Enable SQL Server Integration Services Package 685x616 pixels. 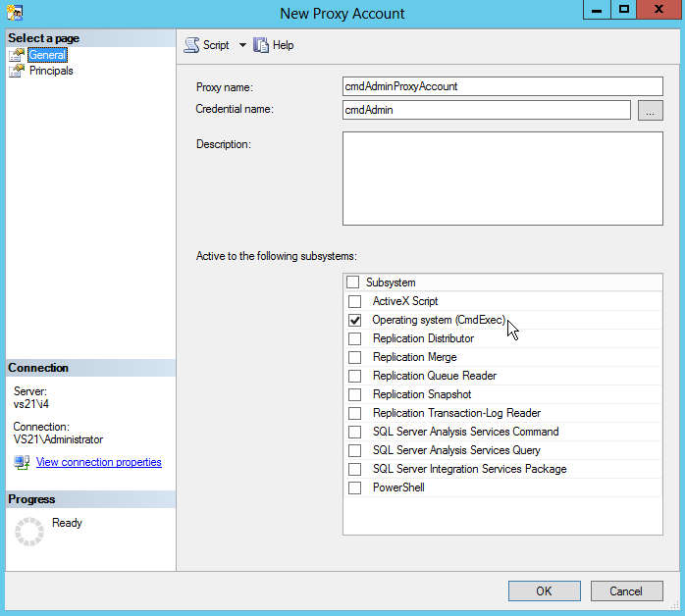[354, 469]
